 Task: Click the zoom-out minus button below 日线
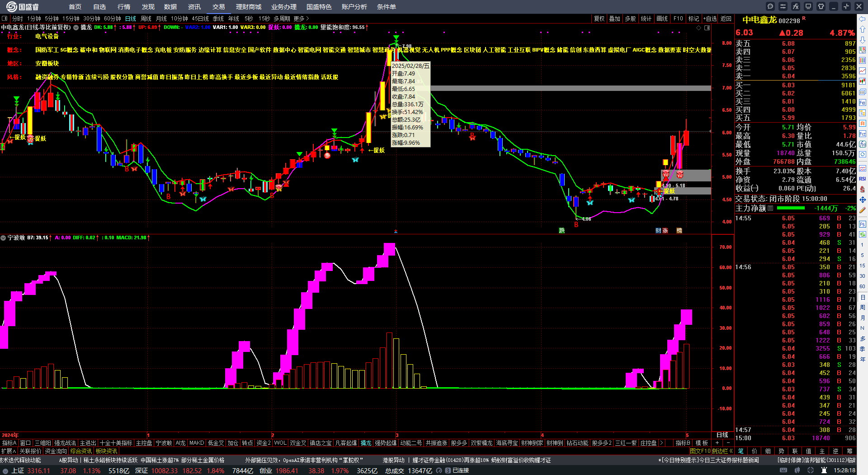click(x=728, y=443)
